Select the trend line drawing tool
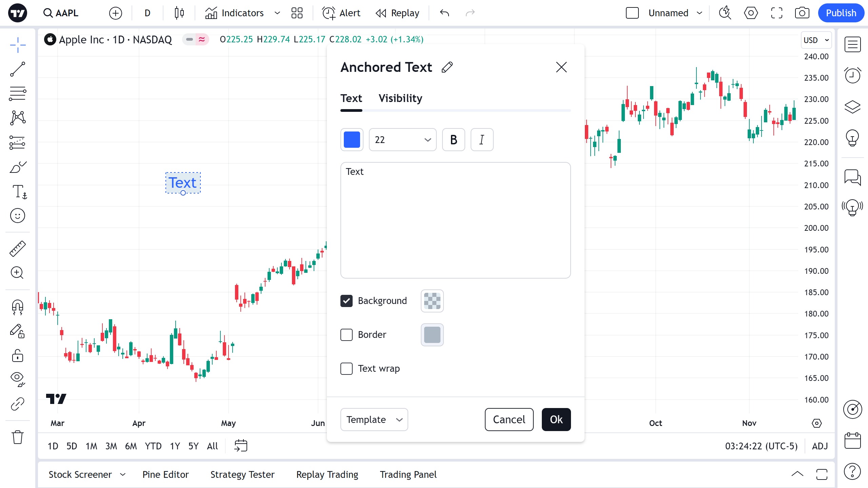868x488 pixels. [x=18, y=69]
